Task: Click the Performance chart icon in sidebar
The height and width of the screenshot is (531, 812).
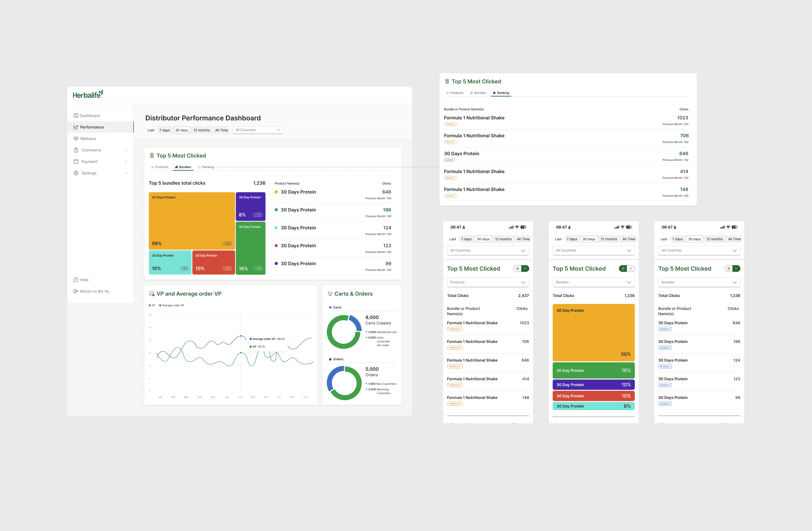Action: click(x=76, y=127)
